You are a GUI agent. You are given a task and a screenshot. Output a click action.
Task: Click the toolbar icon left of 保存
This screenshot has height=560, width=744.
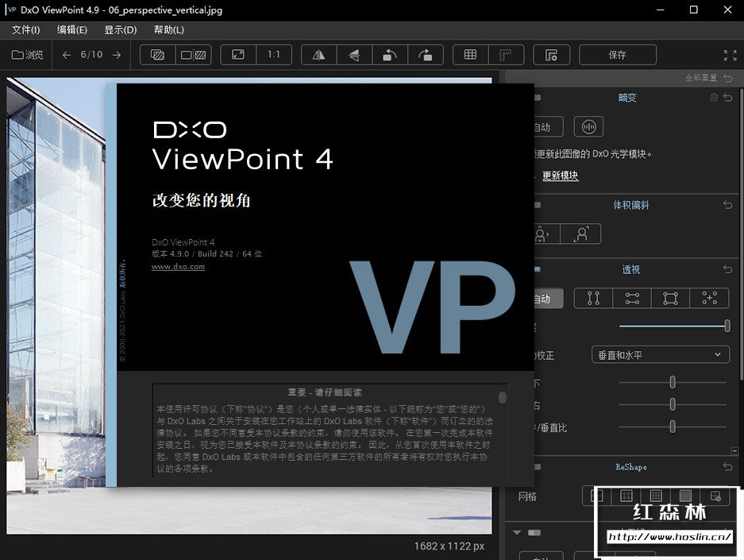click(551, 55)
